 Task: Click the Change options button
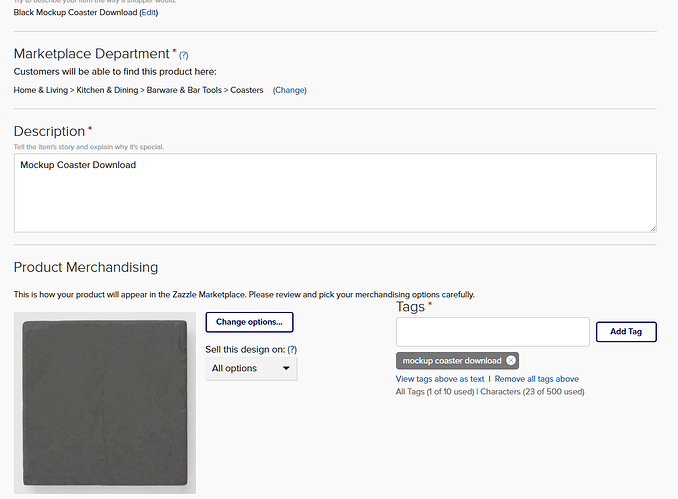coord(249,322)
